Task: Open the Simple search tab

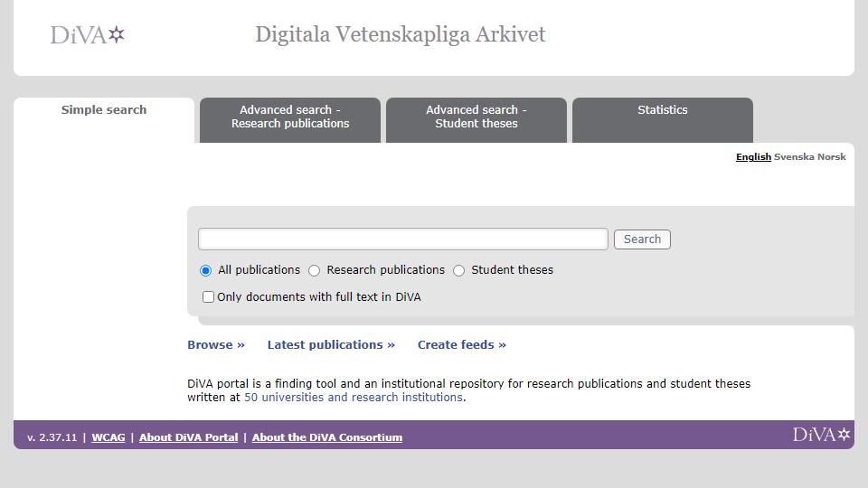Action: [104, 109]
